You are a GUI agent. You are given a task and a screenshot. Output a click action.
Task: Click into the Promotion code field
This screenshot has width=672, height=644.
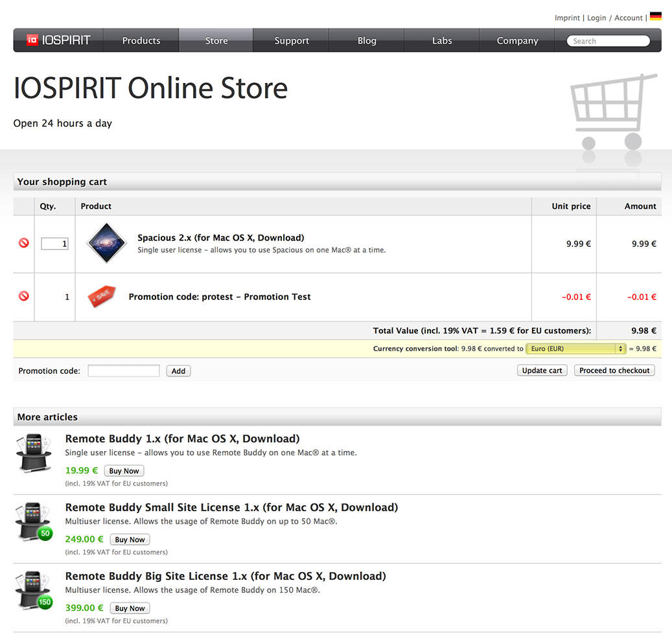pos(123,371)
